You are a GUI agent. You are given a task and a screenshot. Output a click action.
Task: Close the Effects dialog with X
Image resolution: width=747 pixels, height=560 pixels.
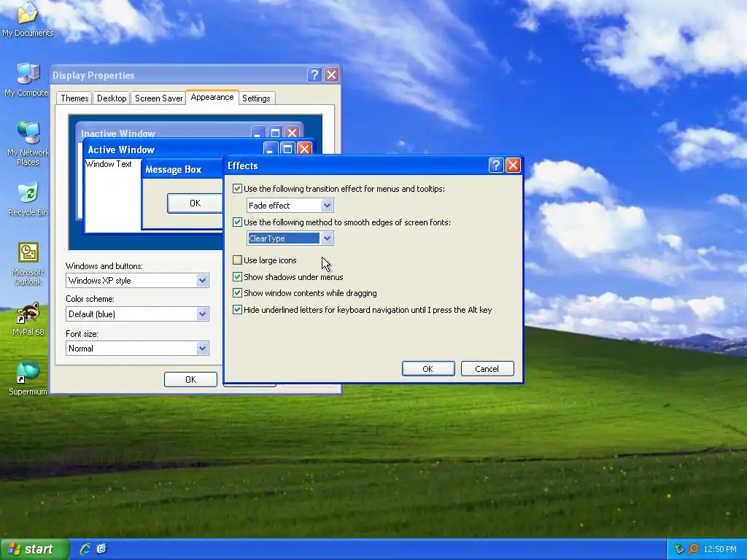click(513, 166)
